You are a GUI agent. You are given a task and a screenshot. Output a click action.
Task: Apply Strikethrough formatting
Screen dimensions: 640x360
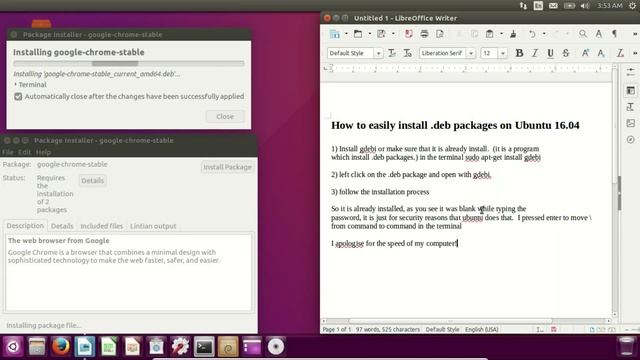click(x=566, y=53)
